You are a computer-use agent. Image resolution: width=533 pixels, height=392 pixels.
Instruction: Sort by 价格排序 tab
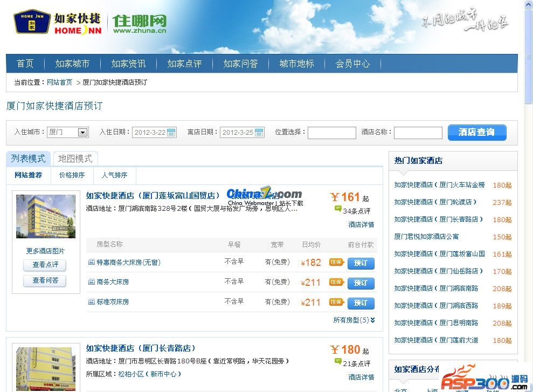coord(72,175)
